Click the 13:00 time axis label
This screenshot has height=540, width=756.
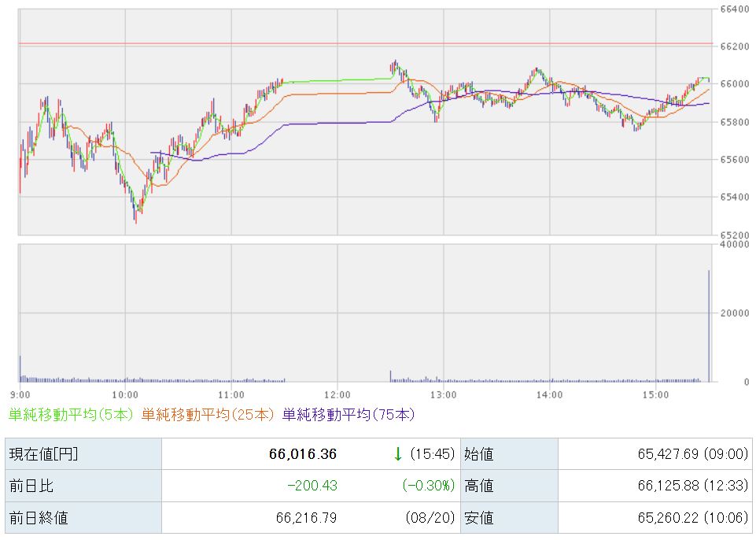(x=443, y=395)
